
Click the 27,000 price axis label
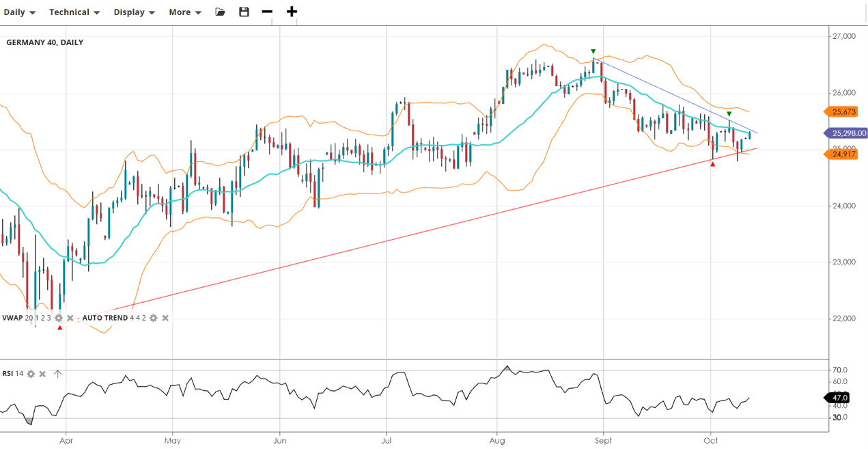pyautogui.click(x=845, y=36)
